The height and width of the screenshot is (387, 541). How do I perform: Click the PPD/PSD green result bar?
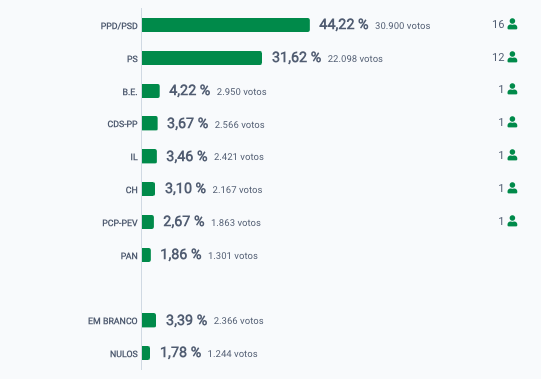tap(226, 25)
